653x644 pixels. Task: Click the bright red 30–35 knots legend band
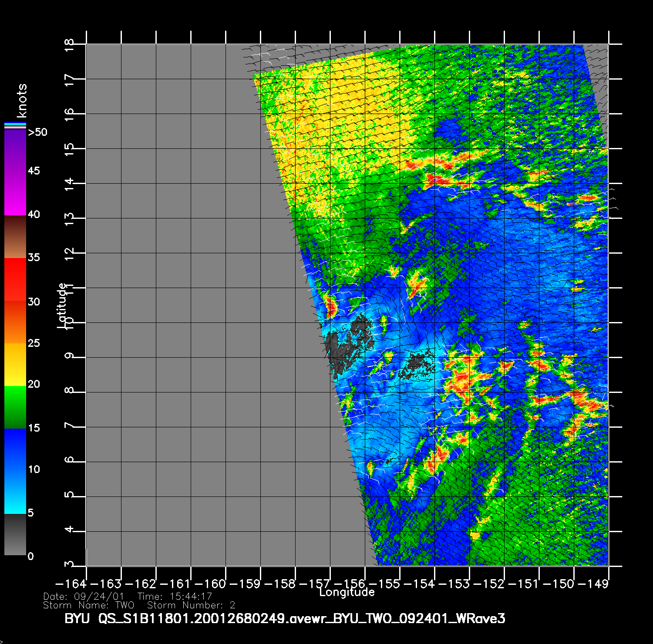[x=15, y=279]
